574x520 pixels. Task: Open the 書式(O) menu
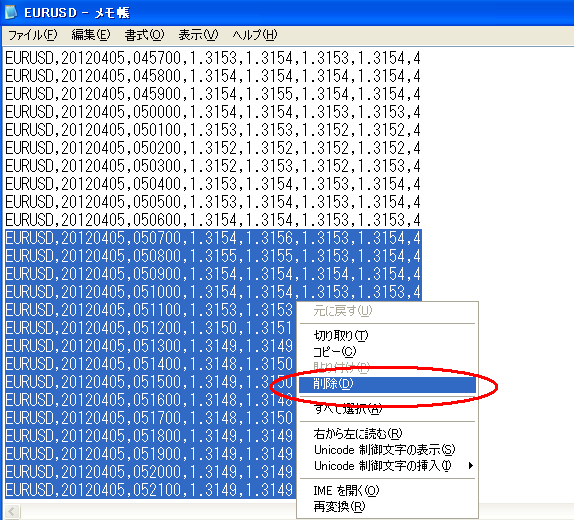(x=144, y=35)
